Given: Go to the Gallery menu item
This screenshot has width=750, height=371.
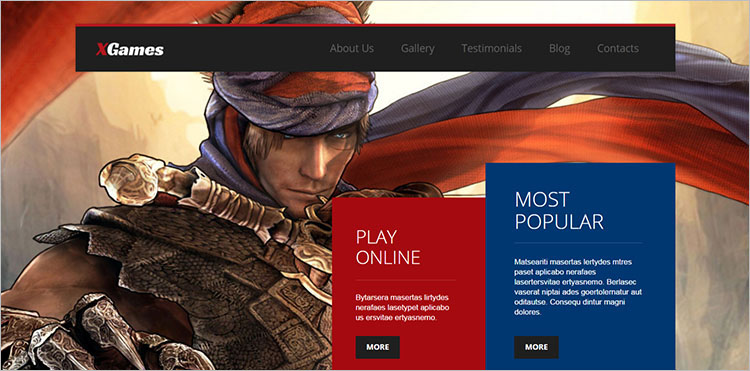Looking at the screenshot, I should tap(418, 49).
